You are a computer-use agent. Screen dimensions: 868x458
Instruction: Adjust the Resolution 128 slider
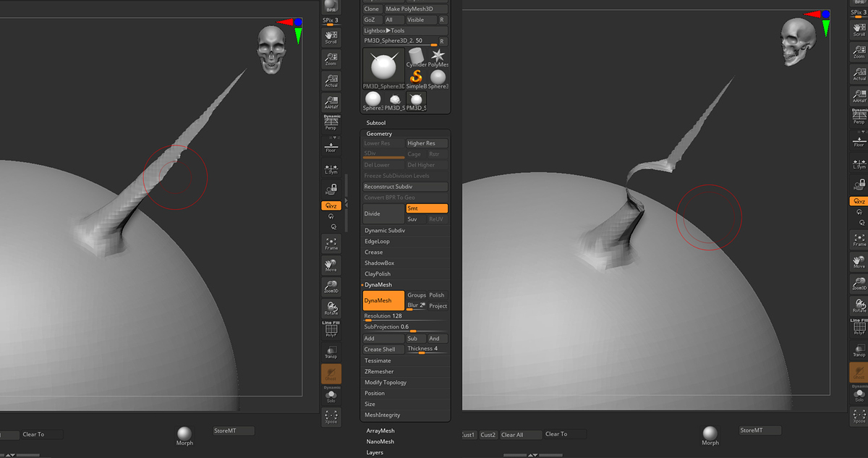tap(405, 317)
